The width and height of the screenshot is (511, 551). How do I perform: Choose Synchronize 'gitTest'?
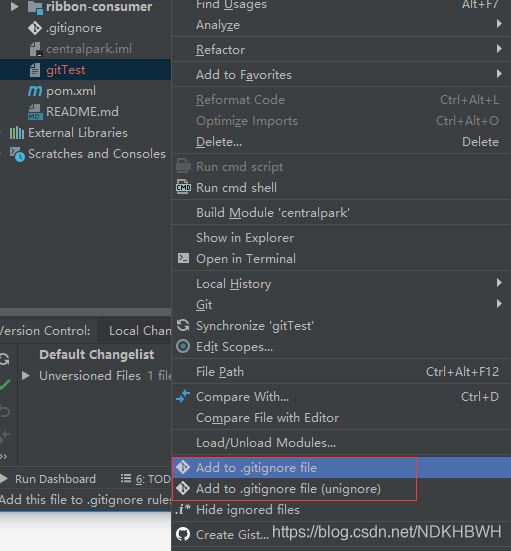coord(341,326)
